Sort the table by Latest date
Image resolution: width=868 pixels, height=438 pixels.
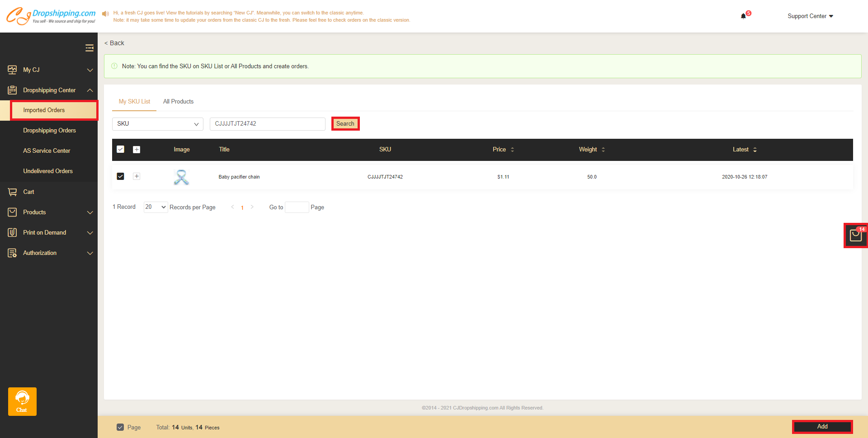(x=755, y=150)
